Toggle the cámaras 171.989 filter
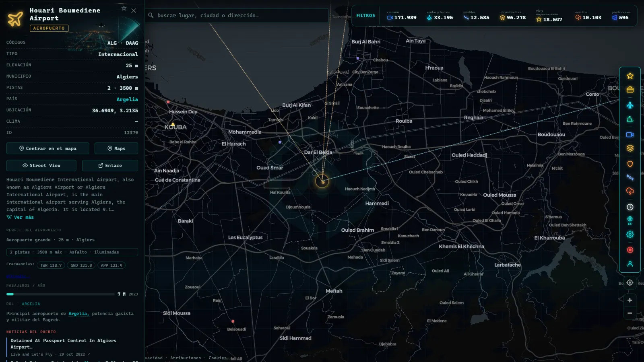Image resolution: width=644 pixels, height=362 pixels. coord(402,16)
